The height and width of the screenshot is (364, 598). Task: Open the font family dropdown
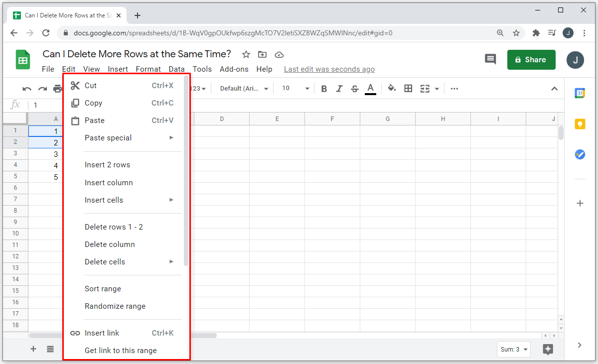tap(244, 89)
